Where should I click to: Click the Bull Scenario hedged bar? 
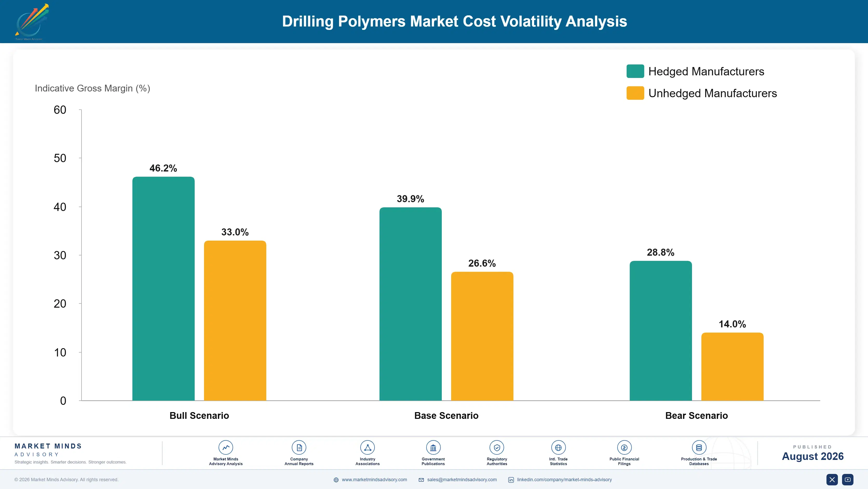pyautogui.click(x=164, y=289)
